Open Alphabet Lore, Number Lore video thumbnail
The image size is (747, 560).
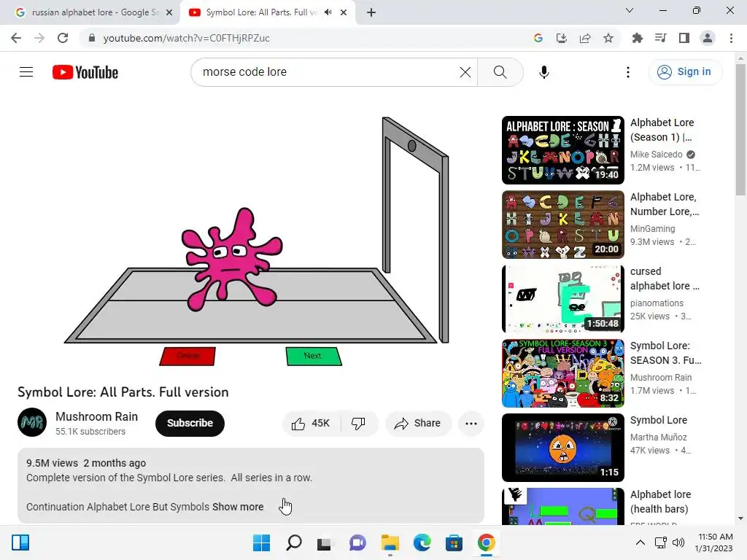562,225
